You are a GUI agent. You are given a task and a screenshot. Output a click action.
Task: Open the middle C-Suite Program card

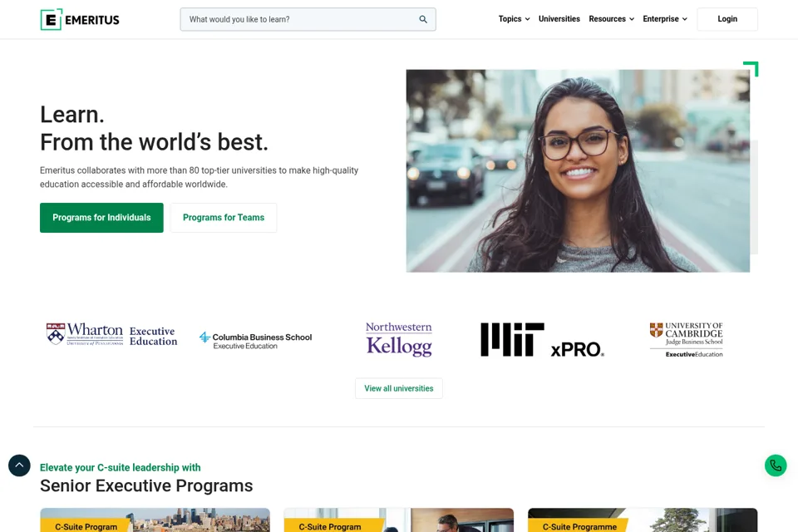click(x=398, y=520)
